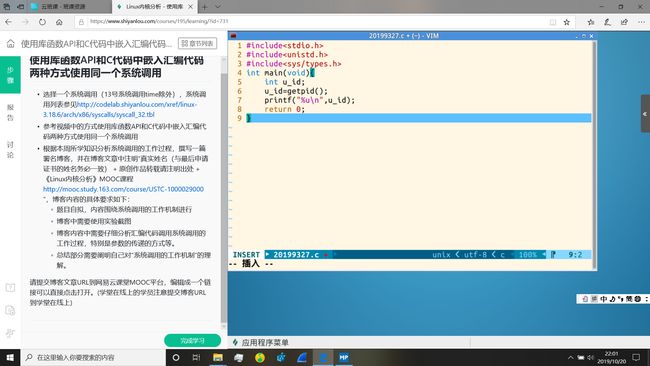650x366 pixels.
Task: Open Cortana circle icon on taskbar
Action: [176, 357]
